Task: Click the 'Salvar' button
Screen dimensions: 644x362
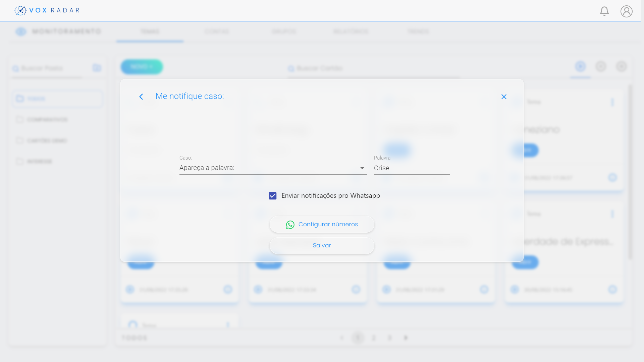Action: 322,245
